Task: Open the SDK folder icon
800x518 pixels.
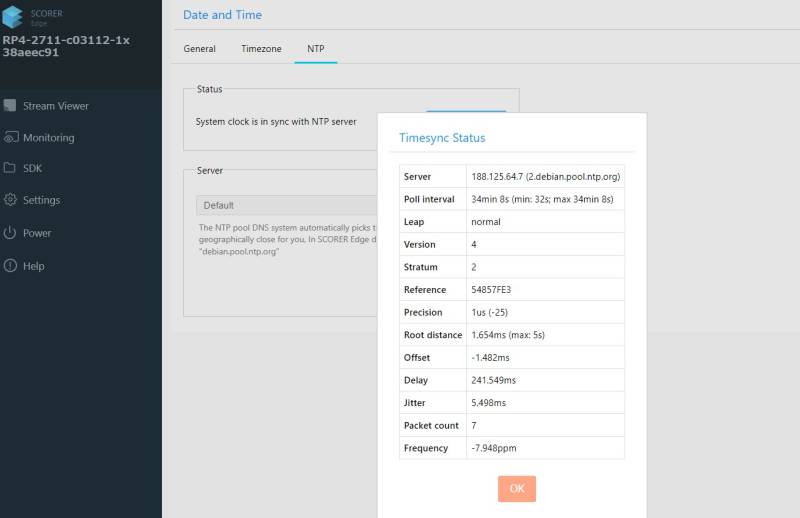Action: tap(10, 168)
